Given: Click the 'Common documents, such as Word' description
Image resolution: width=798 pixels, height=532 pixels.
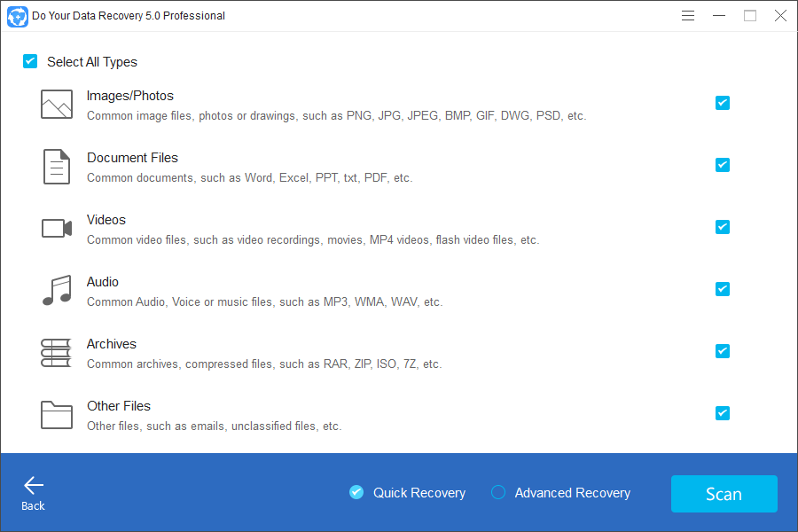Looking at the screenshot, I should 249,178.
